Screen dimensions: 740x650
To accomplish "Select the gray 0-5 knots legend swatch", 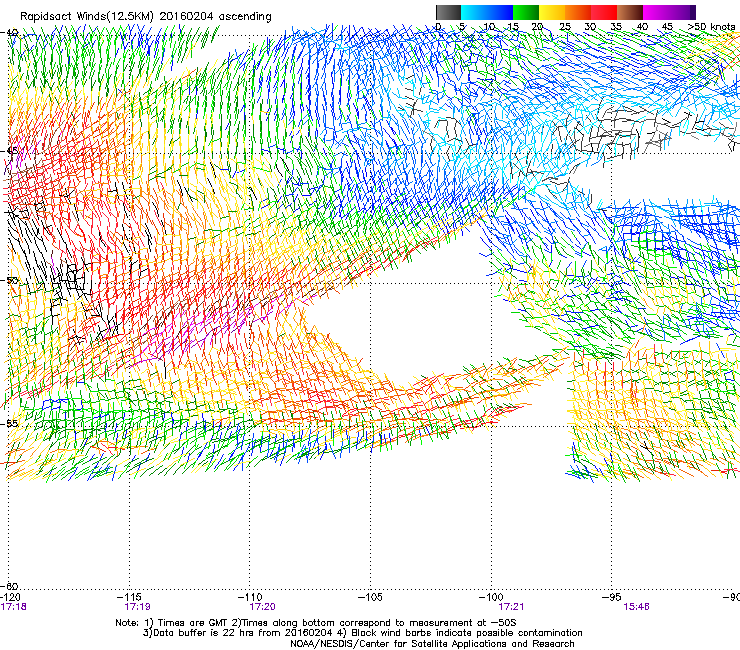I will coord(448,12).
